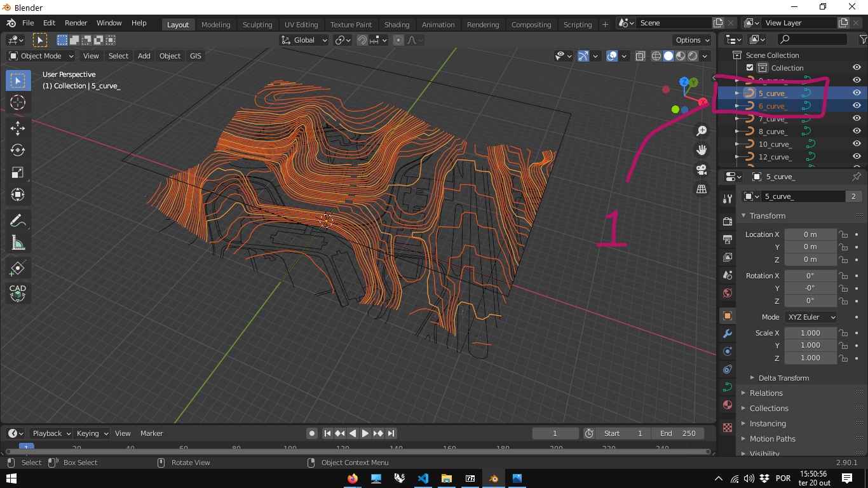This screenshot has width=868, height=488.
Task: Open the Modifier properties wrench tab
Action: [x=728, y=334]
